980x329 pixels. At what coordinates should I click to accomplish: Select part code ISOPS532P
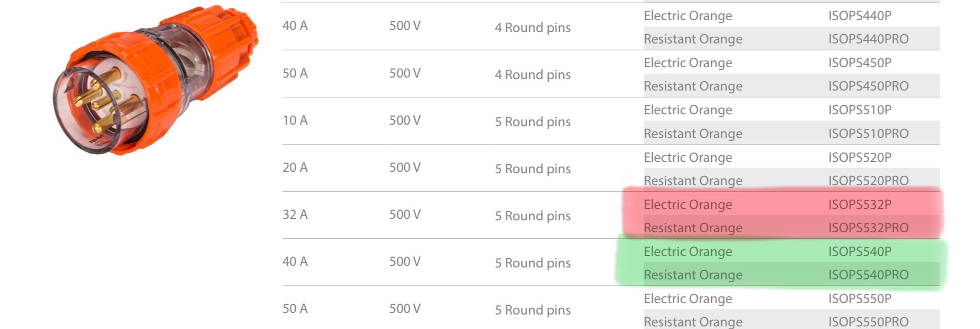tap(860, 204)
